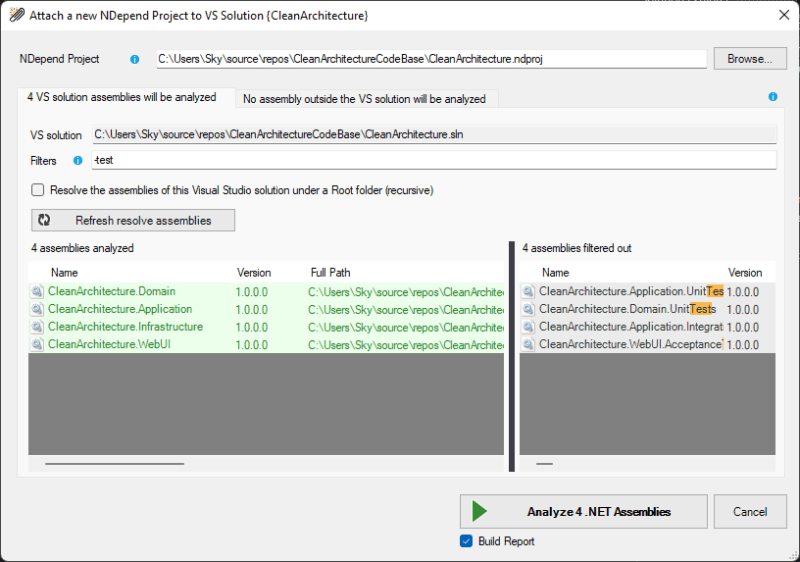Click the assembly icon for CleanArchitecture.Application

37,309
